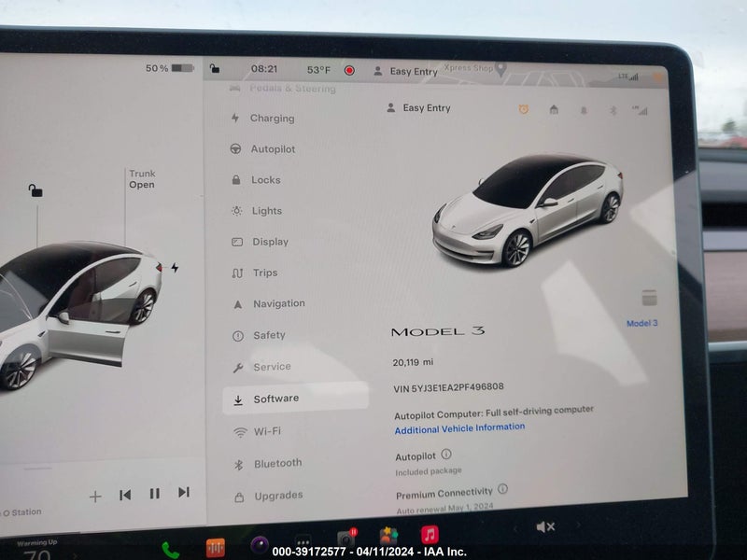Click the Model 3 blue link
747x560 pixels.
[x=641, y=323]
